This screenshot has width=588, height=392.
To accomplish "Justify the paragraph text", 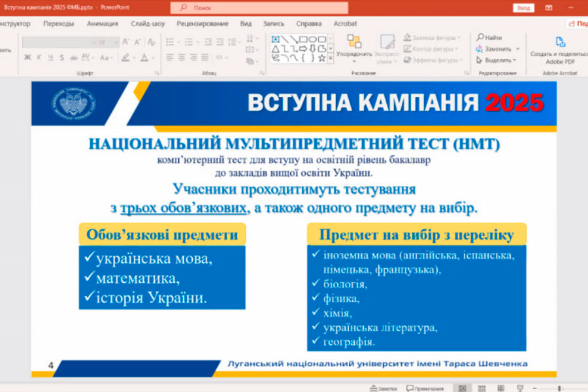I will [x=204, y=57].
